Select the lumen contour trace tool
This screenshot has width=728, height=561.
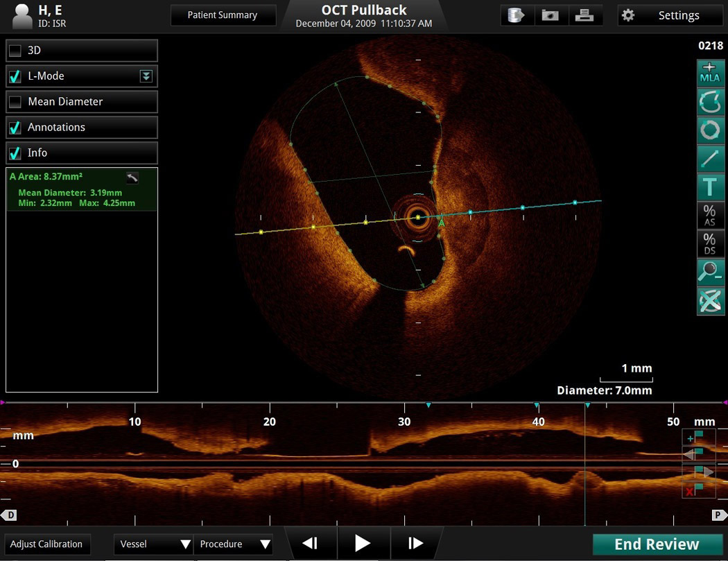click(x=710, y=102)
